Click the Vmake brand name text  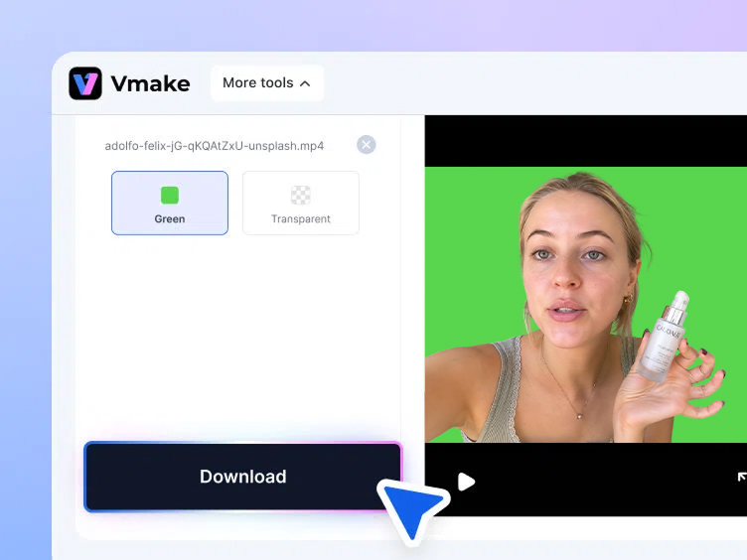151,83
